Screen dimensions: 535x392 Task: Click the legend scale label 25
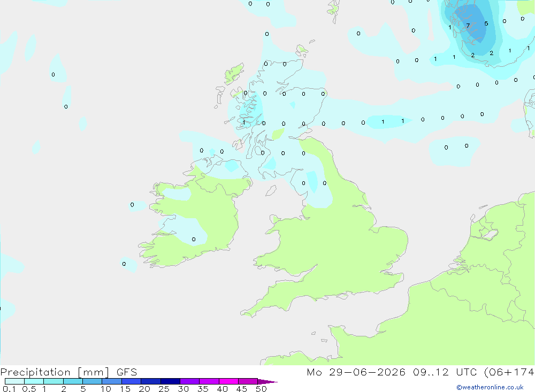pyautogui.click(x=164, y=389)
